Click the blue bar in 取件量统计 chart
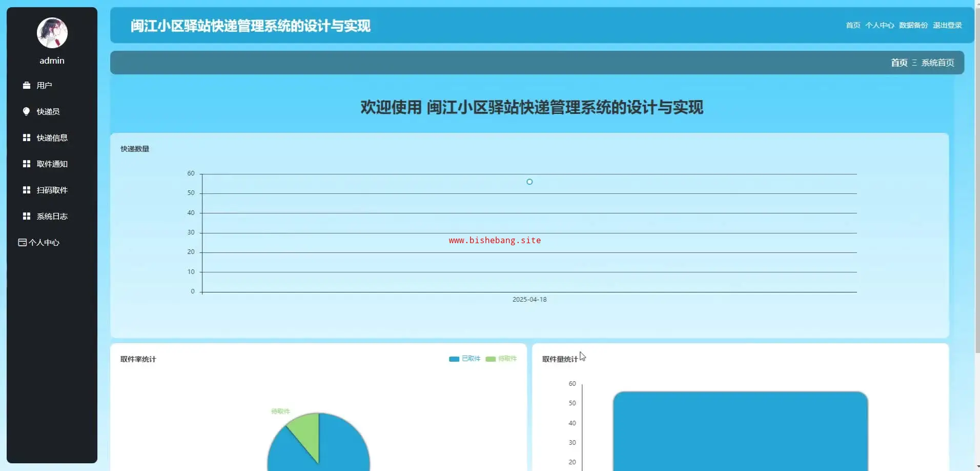 [741, 431]
